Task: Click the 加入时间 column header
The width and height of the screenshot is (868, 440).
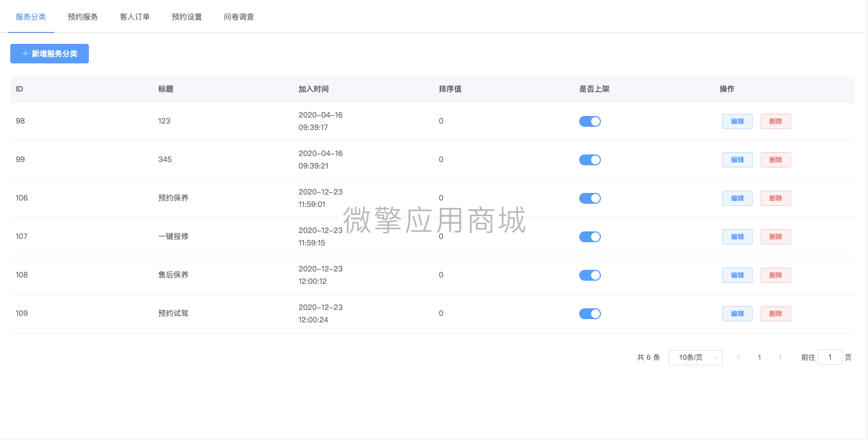Action: [x=314, y=89]
